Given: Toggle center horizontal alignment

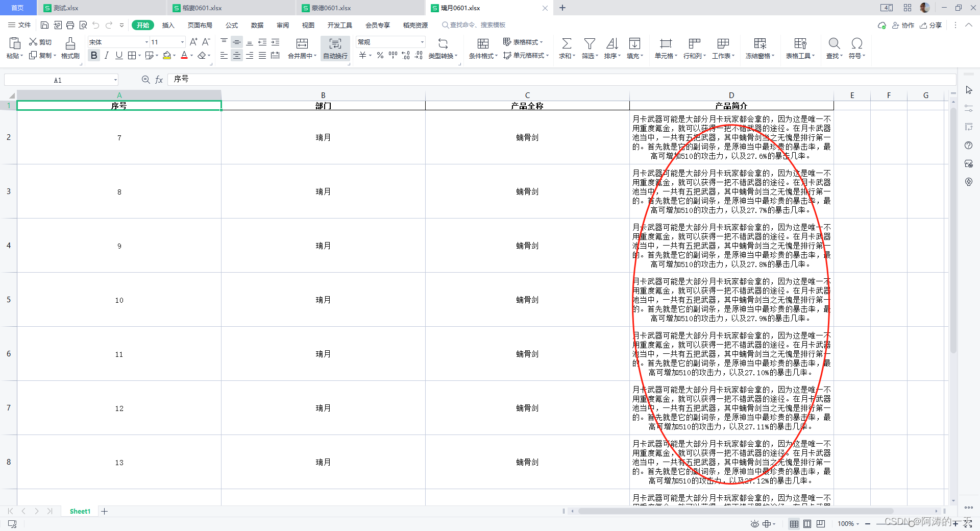Looking at the screenshot, I should click(x=237, y=55).
